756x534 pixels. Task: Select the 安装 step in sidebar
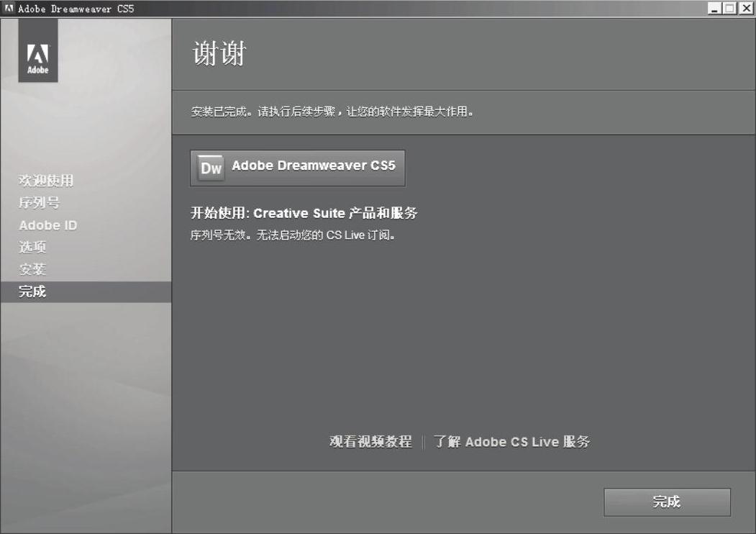[32, 269]
